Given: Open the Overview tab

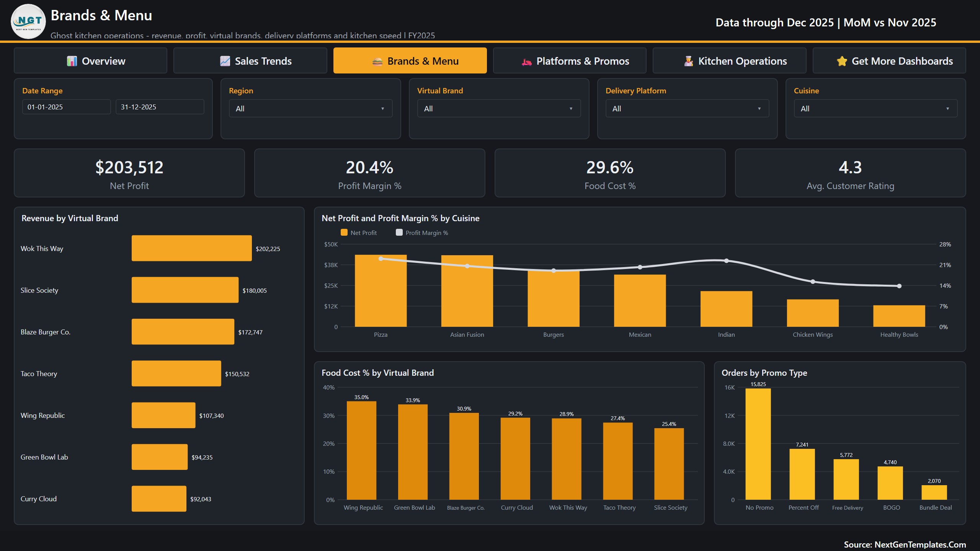Looking at the screenshot, I should click(90, 60).
